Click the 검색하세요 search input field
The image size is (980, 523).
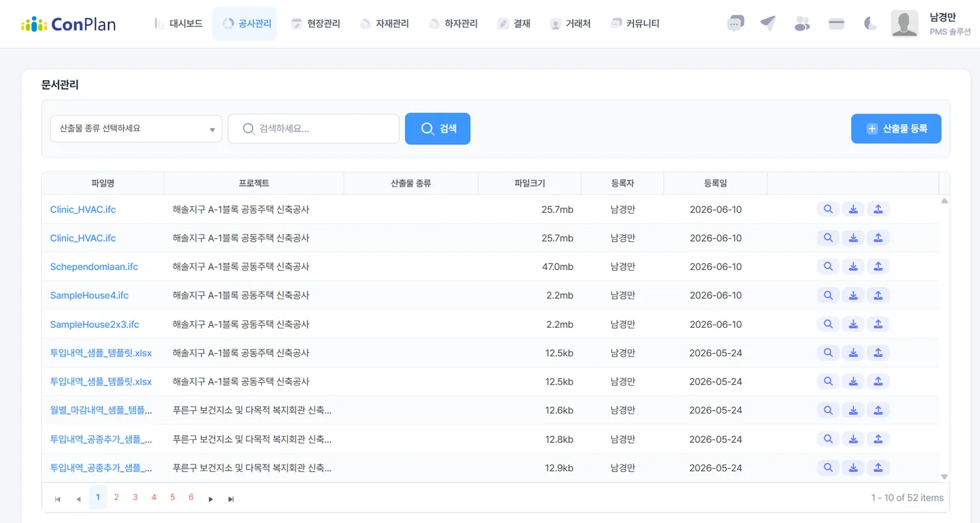pos(314,129)
